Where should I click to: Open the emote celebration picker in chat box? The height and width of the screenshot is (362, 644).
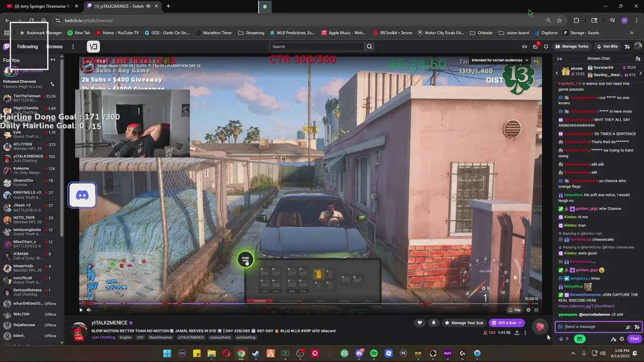(x=628, y=327)
